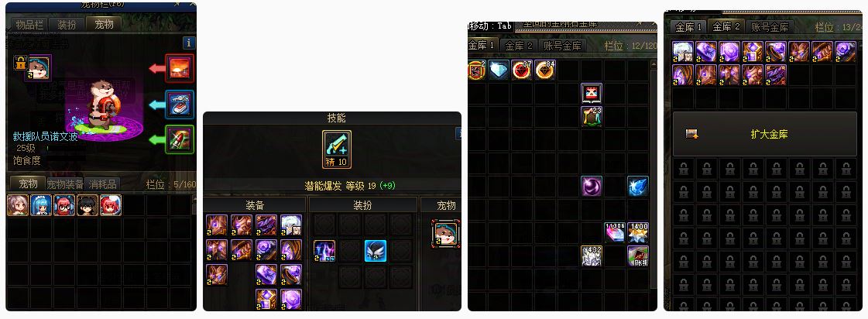
Task: Open the 宠物 tab at top of panel
Action: coord(104,24)
